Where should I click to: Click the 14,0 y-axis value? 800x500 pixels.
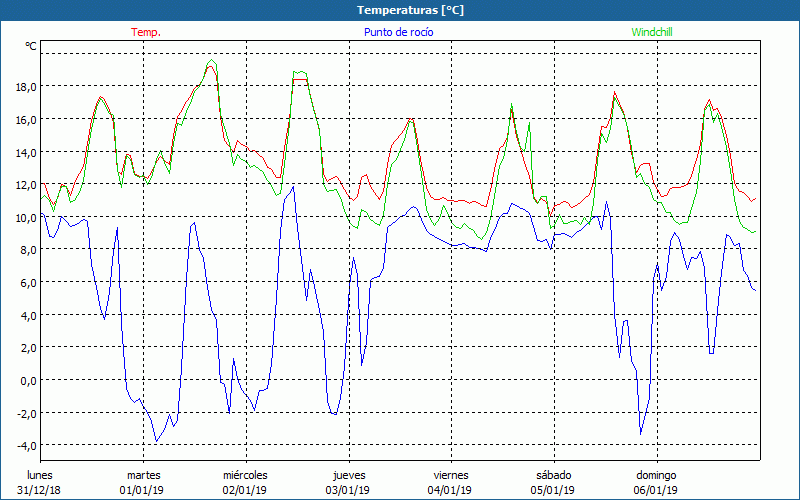(x=26, y=152)
